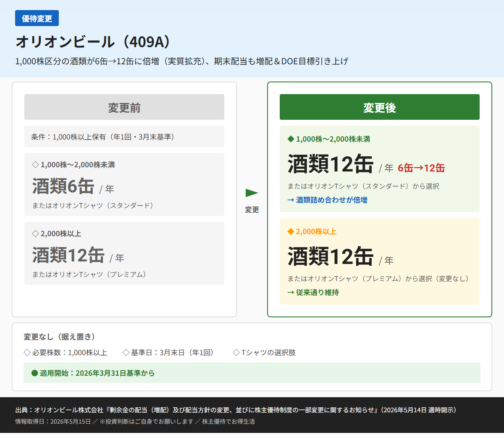Screen dimensions: 504x443
Task: Click 酒類6缶 in the 変更前 panel
Action: click(63, 186)
